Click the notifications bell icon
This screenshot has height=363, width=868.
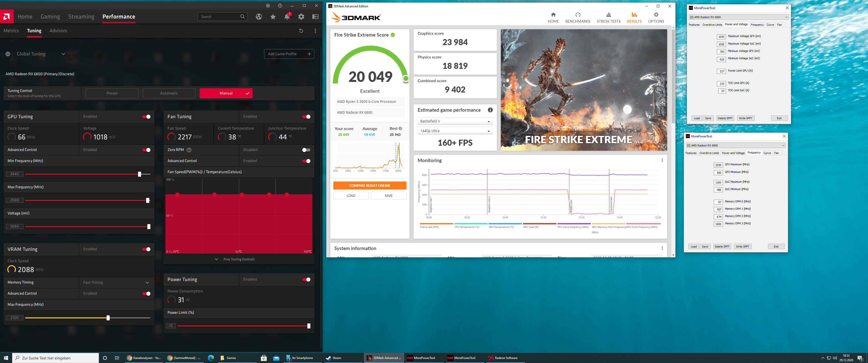click(x=287, y=16)
